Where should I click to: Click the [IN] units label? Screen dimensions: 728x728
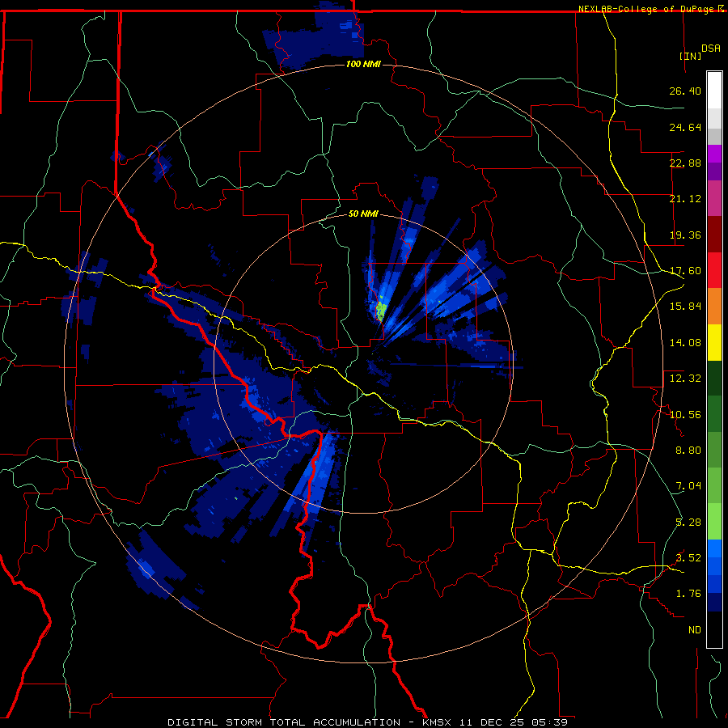[691, 56]
